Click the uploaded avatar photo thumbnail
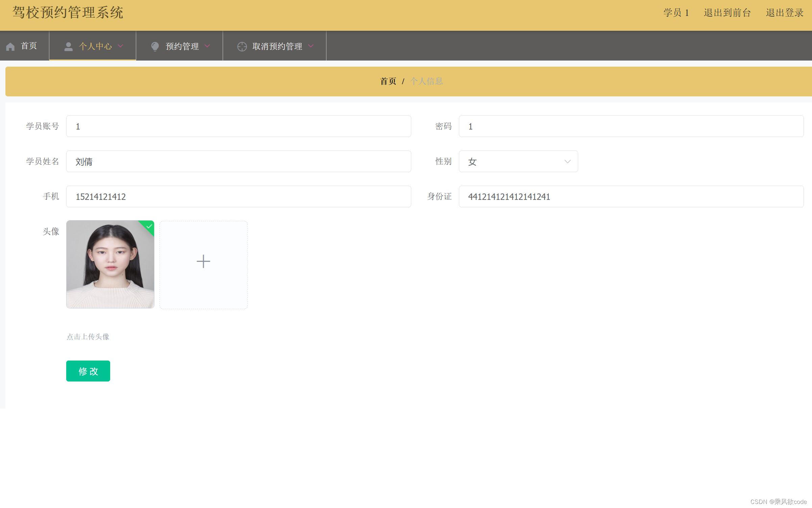This screenshot has width=812, height=508. [x=110, y=264]
